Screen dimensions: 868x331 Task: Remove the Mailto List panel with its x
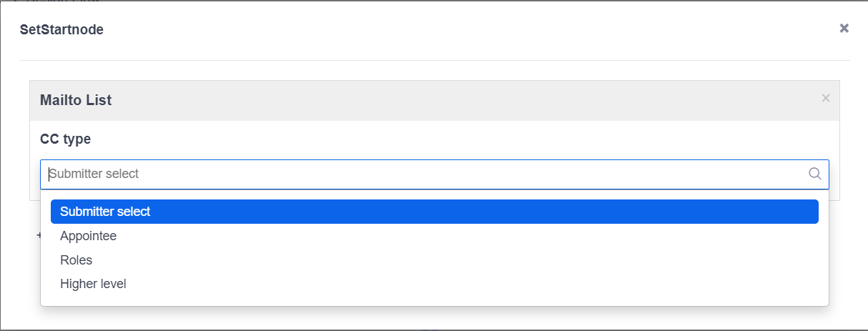pyautogui.click(x=826, y=99)
